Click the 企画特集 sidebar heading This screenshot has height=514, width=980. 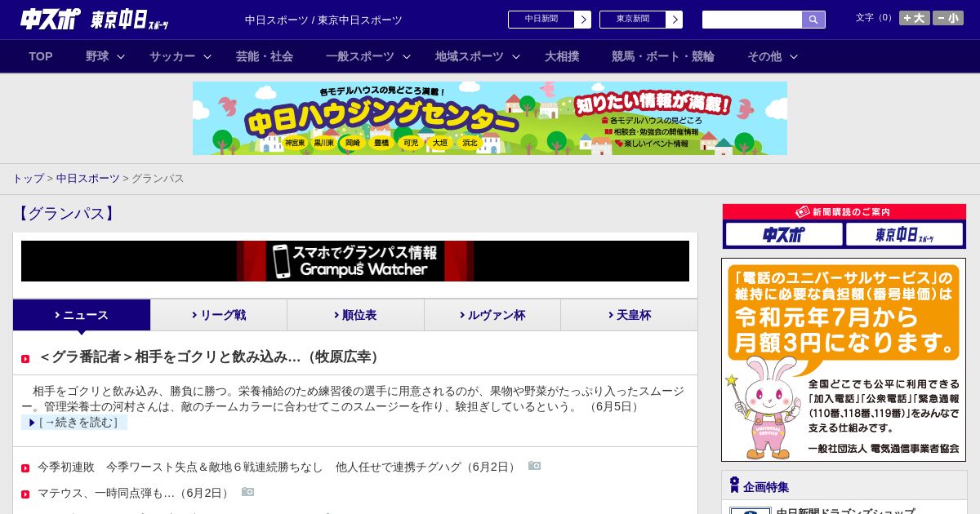pos(766,487)
